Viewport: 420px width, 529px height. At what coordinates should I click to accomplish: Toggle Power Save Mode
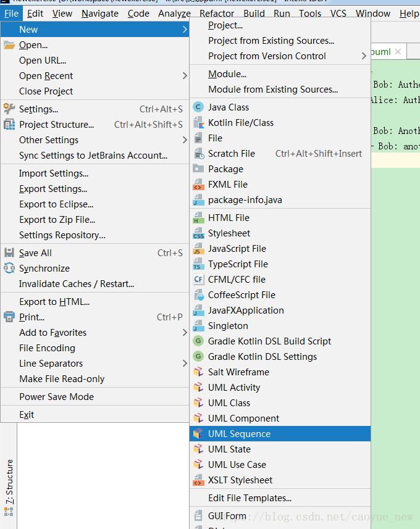(x=94, y=397)
